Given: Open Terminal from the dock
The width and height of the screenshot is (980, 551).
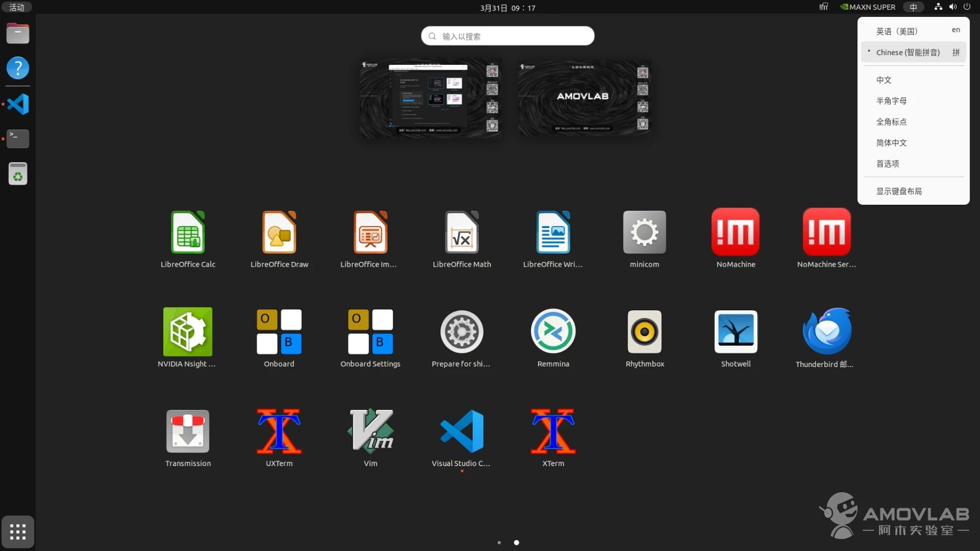Looking at the screenshot, I should point(17,138).
